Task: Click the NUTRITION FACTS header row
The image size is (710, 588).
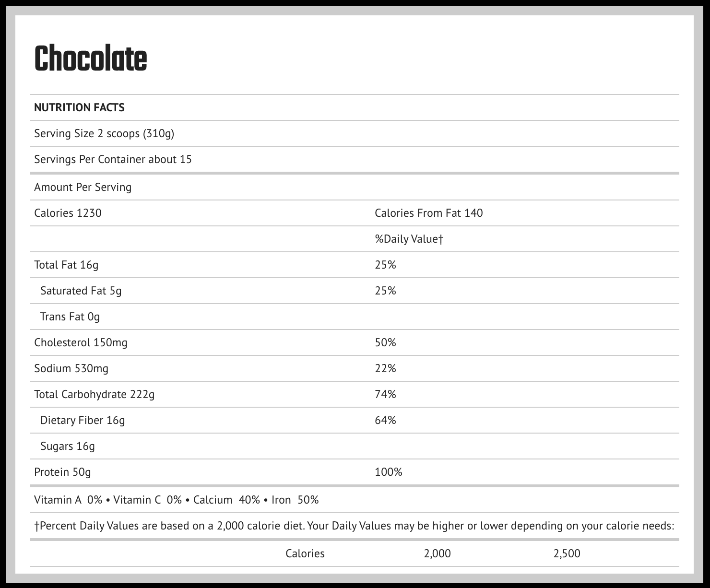Action: coord(79,107)
